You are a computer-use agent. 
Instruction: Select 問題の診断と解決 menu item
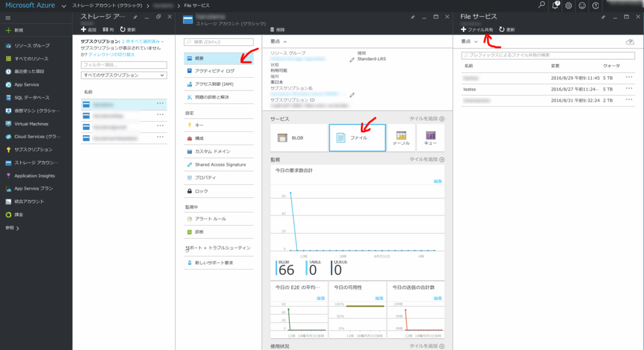point(218,97)
